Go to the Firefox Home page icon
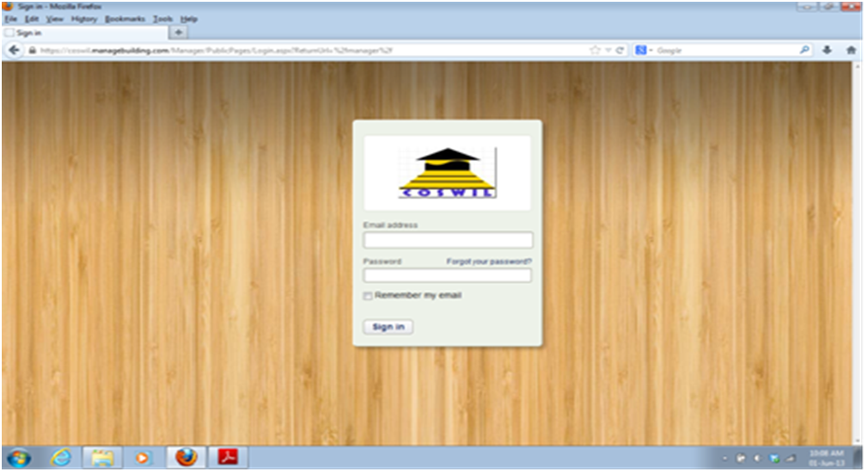 click(852, 51)
